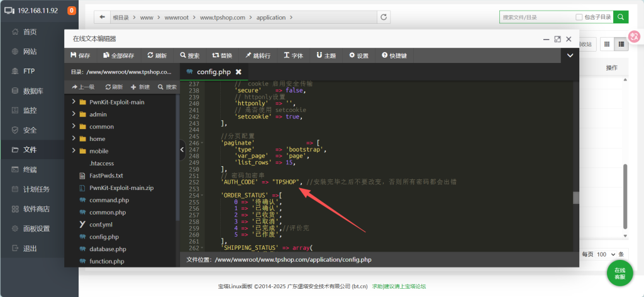This screenshot has width=644, height=297.
Task: Expand PwnKit-Exploit-main folder
Action: [74, 102]
